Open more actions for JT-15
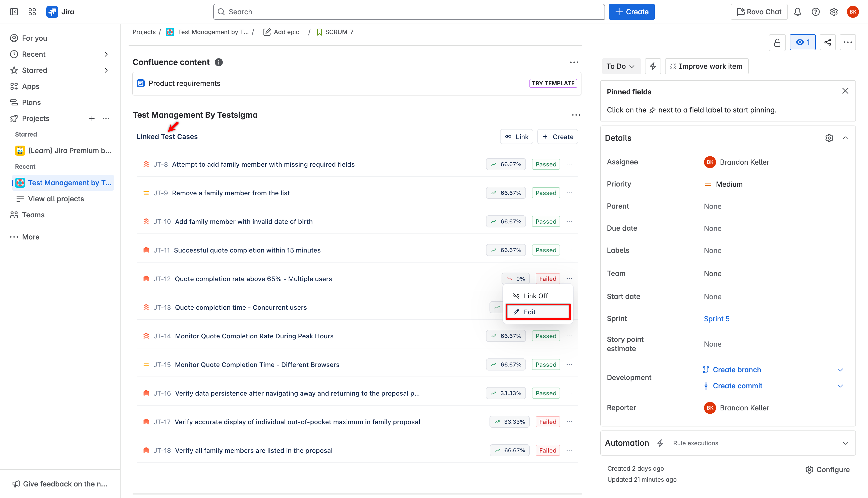Image resolution: width=868 pixels, height=498 pixels. coord(569,365)
